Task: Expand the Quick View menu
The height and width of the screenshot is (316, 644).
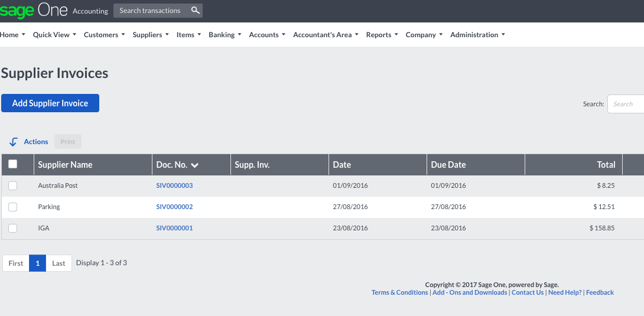Action: [54, 35]
